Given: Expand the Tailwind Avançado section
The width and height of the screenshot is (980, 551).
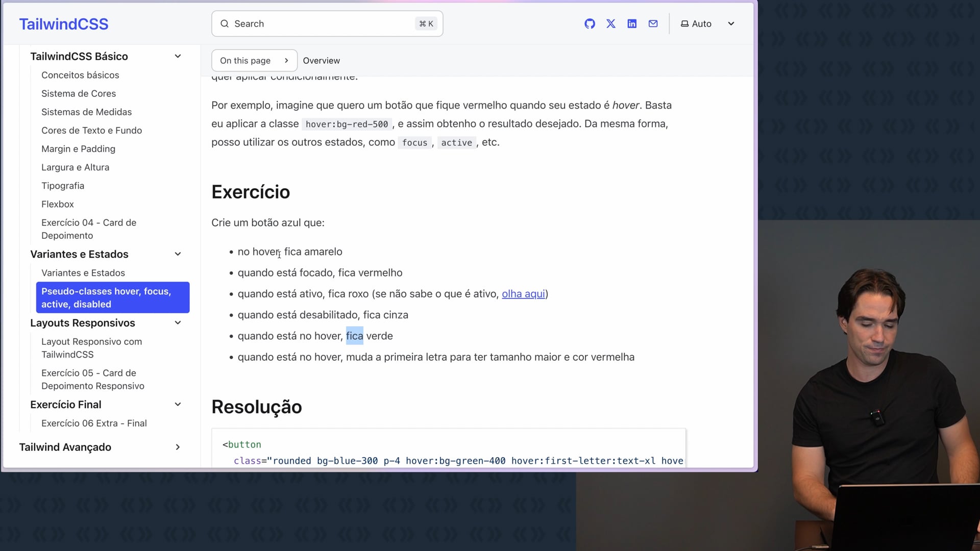Looking at the screenshot, I should (178, 447).
